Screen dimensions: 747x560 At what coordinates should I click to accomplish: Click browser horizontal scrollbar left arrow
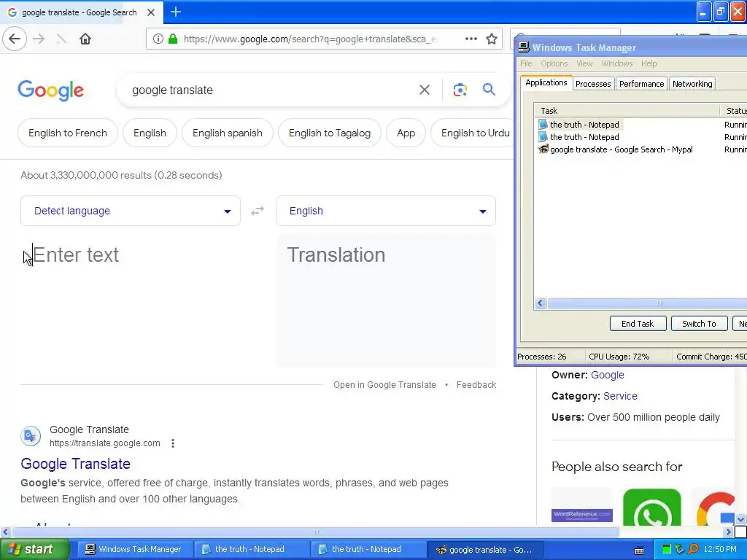point(5,532)
